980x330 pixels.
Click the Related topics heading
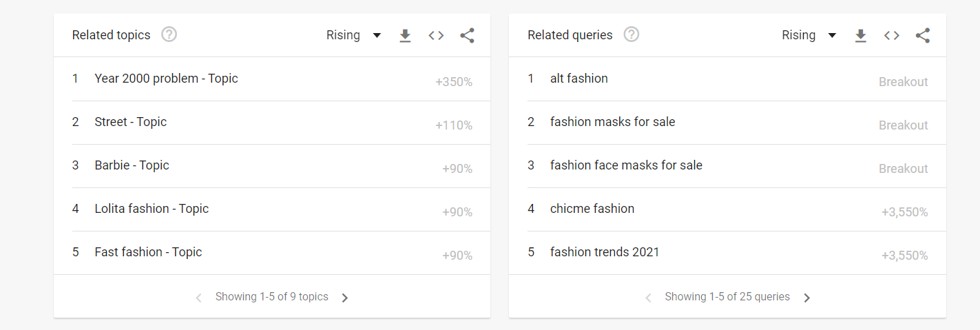point(111,35)
